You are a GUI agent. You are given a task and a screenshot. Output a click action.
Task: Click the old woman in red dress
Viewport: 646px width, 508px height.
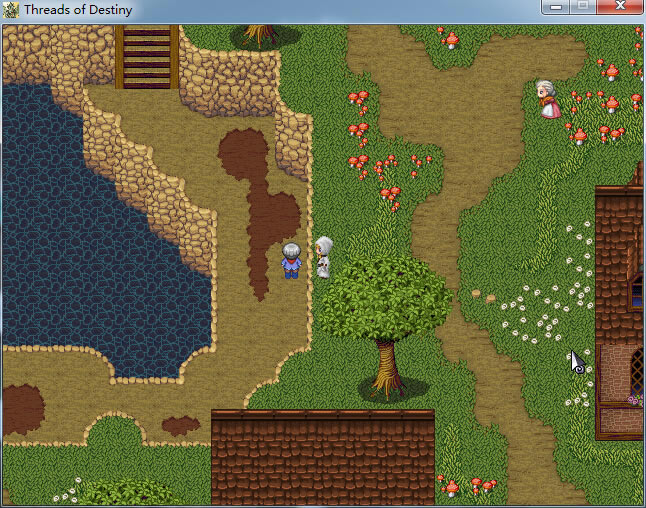coord(546,100)
